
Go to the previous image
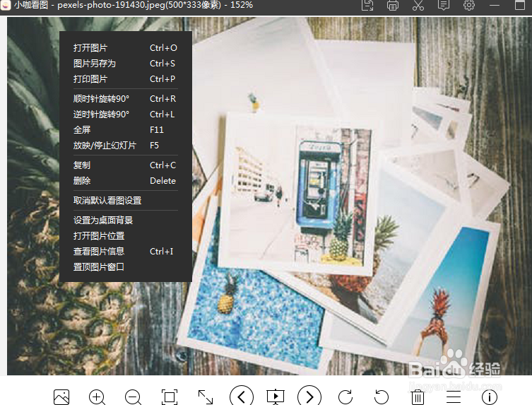242,397
